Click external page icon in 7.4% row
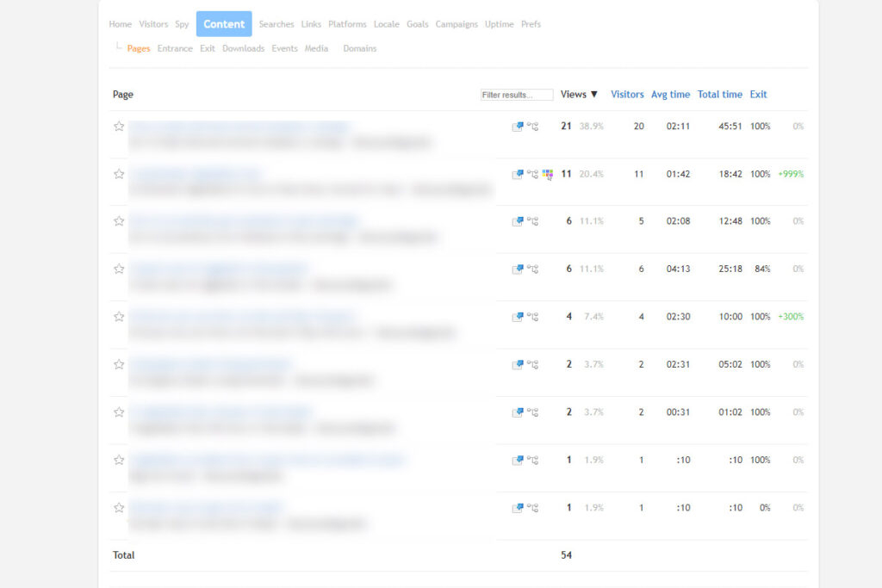The width and height of the screenshot is (882, 588). pos(518,317)
